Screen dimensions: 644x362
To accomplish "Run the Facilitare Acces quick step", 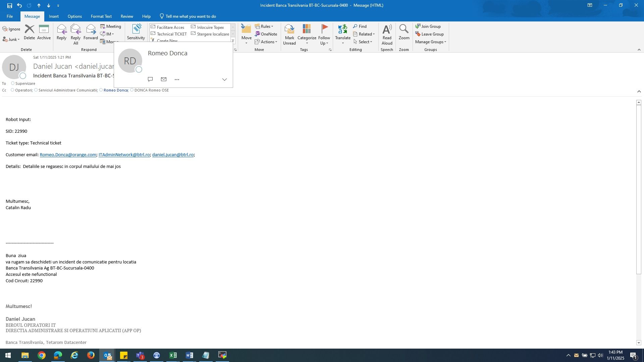I will coord(168,27).
